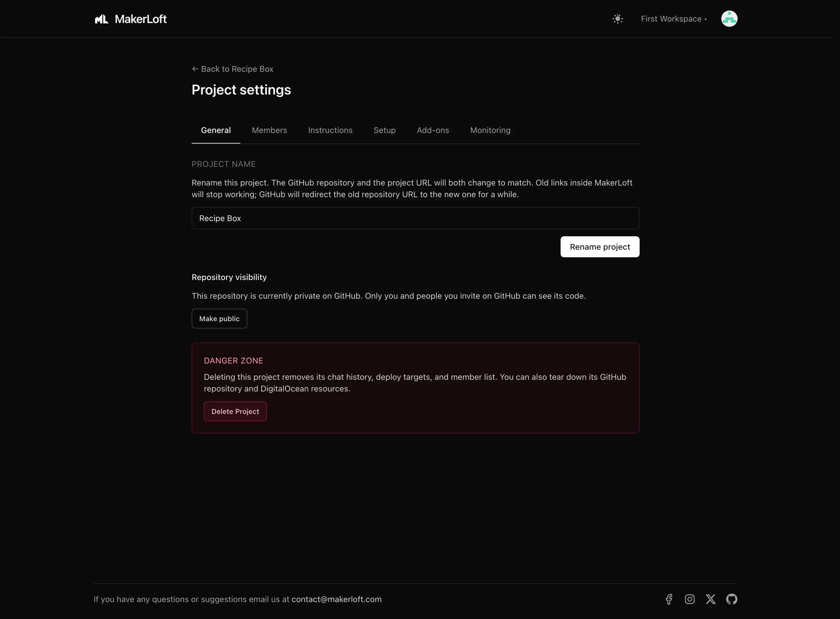This screenshot has width=840, height=619.
Task: Click the Rename project button
Action: tap(599, 246)
